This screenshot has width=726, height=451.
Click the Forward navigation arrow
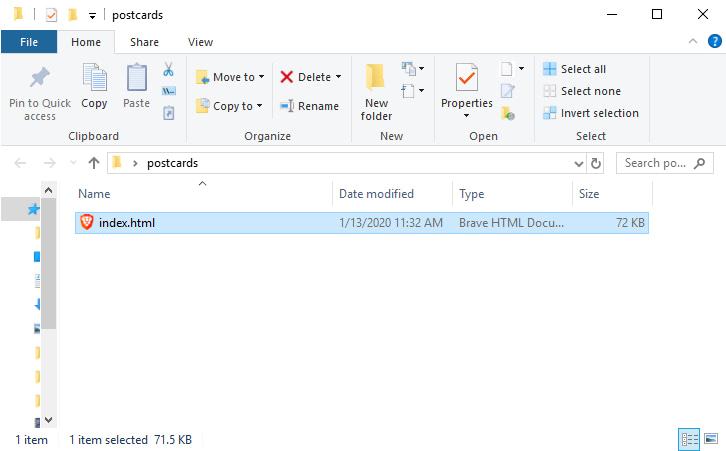pyautogui.click(x=50, y=163)
